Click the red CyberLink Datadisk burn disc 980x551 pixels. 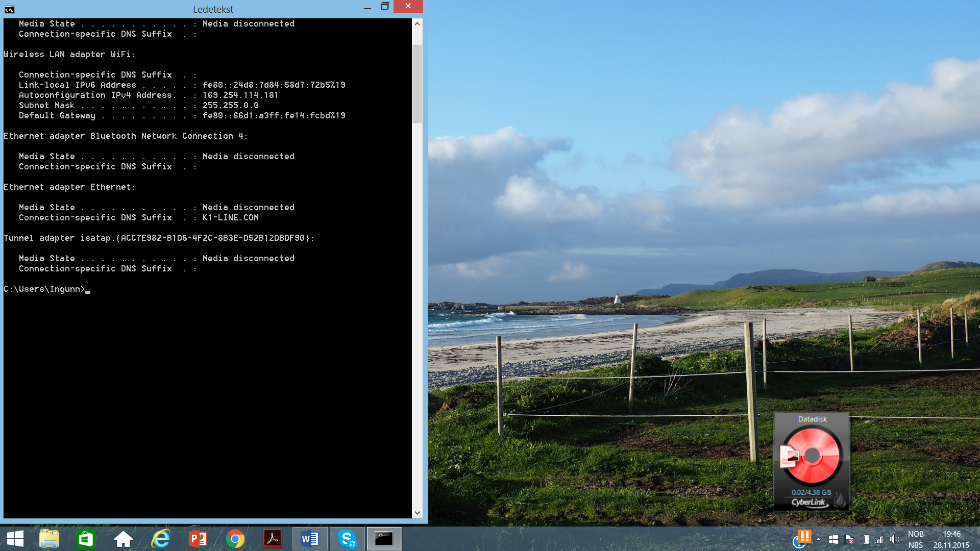click(x=812, y=456)
